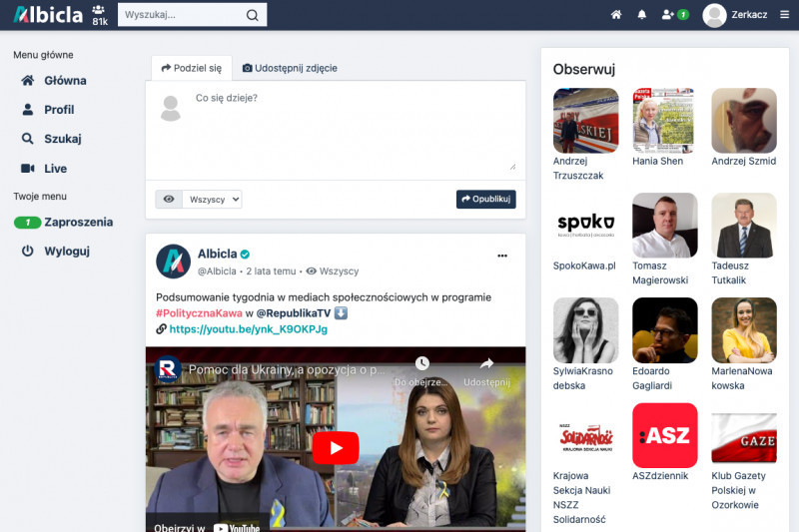Open Zaproszenia in sidebar menu
Image resolution: width=799 pixels, height=532 pixels.
78,223
